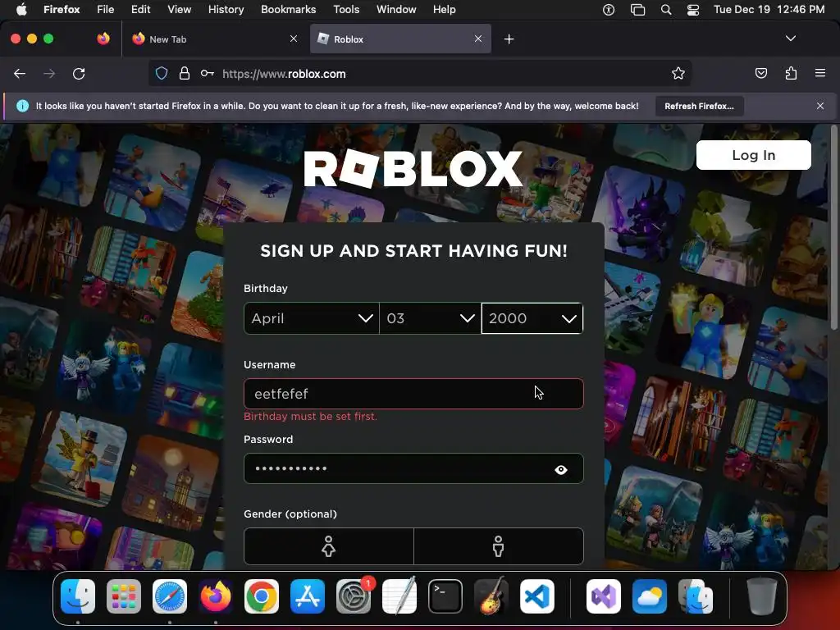
Task: Open Spotlight search in menu bar
Action: click(666, 10)
